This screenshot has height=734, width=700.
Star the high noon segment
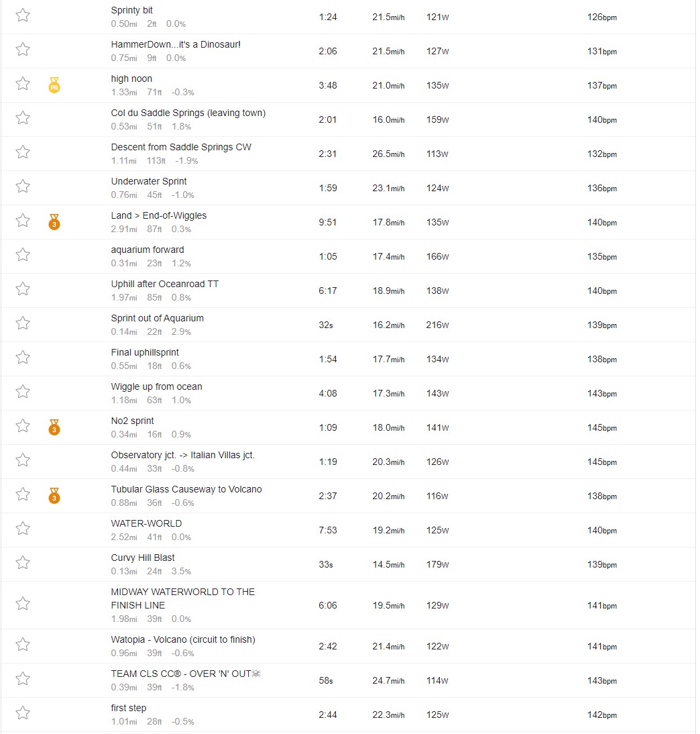[x=22, y=84]
